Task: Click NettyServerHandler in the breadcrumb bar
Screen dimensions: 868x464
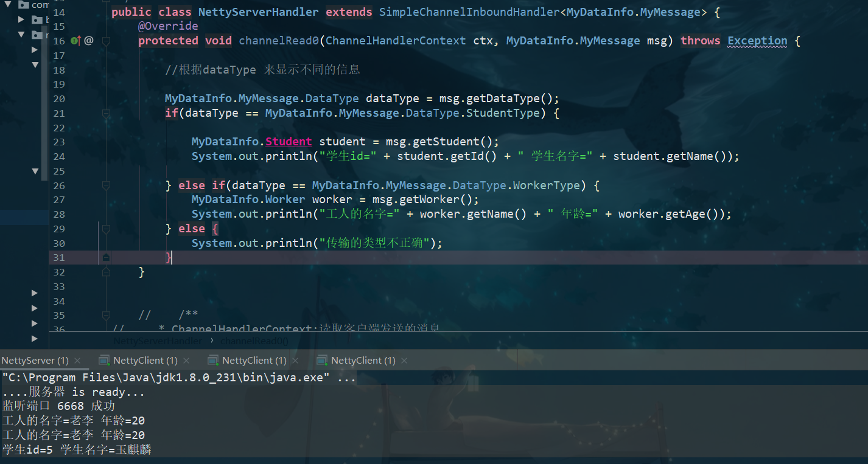Action: 158,341
